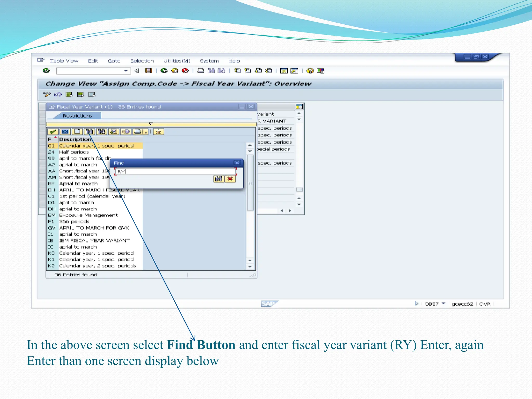Select the EM Exposure Management row
The height and width of the screenshot is (399, 532).
coord(95,215)
